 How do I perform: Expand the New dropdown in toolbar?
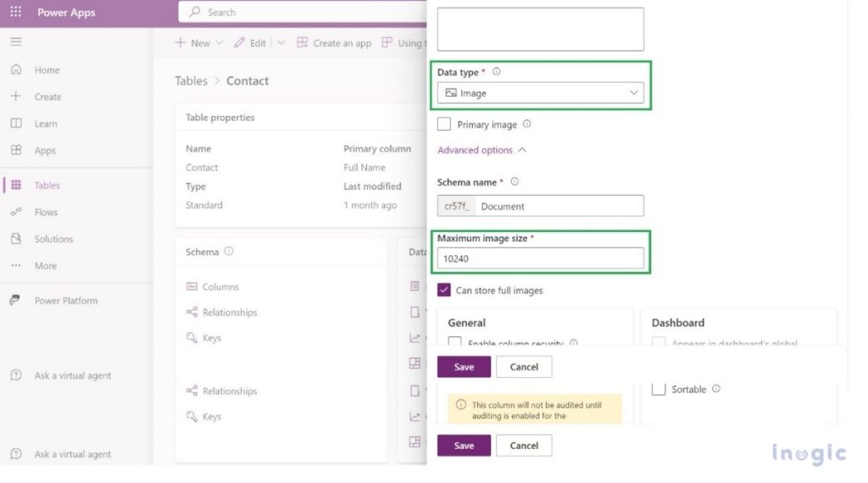coord(220,43)
